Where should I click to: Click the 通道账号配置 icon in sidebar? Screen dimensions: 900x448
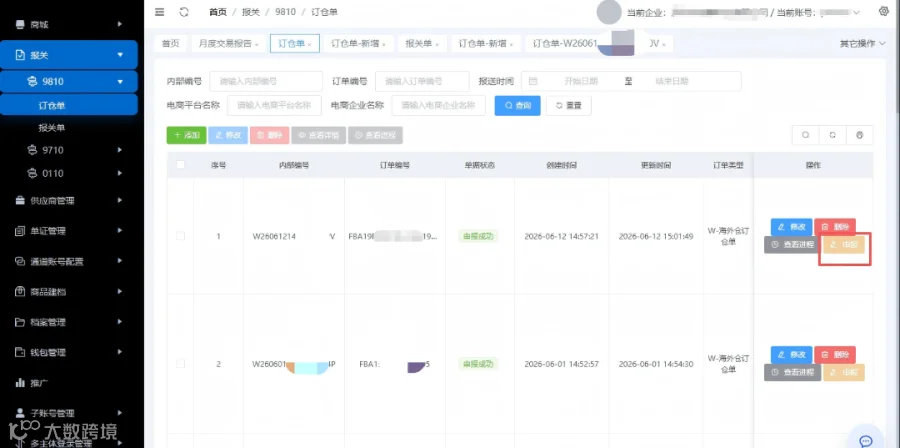[x=21, y=261]
